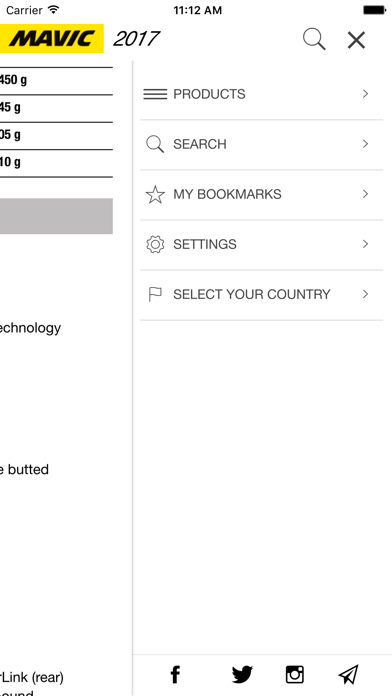Image resolution: width=392 pixels, height=696 pixels.
Task: Tap the hamburger lines icon beside Products
Action: tap(155, 94)
